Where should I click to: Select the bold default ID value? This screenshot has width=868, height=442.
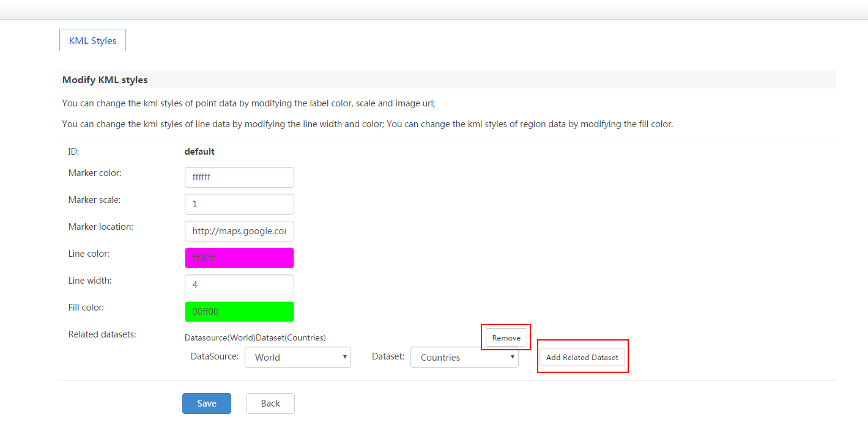point(199,152)
